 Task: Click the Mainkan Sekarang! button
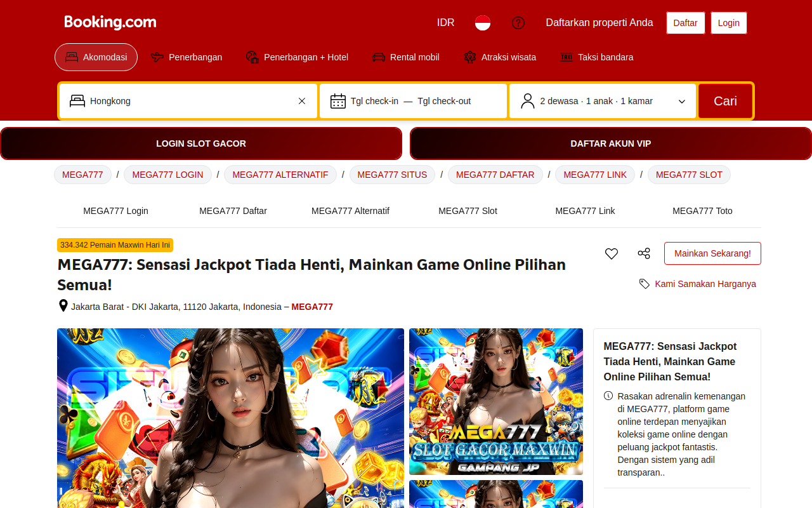click(712, 253)
